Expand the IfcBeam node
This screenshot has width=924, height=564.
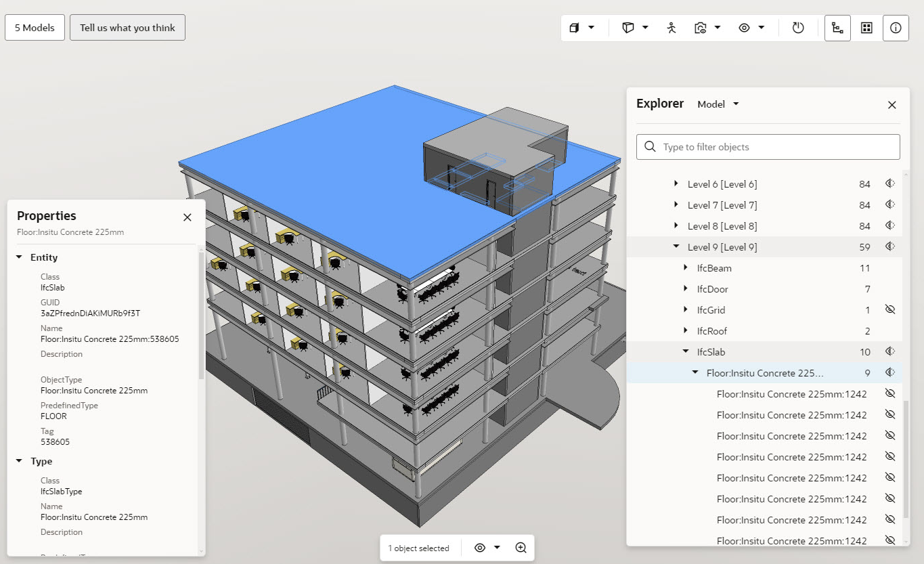[686, 268]
